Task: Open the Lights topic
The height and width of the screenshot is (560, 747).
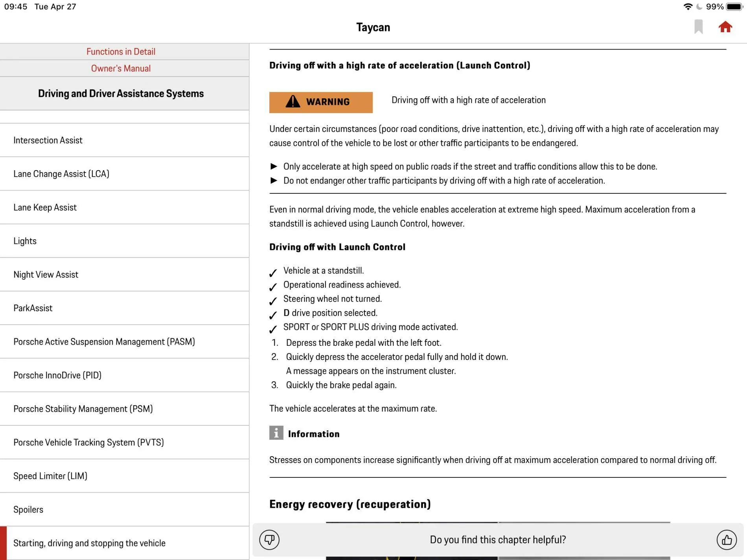Action: [x=125, y=241]
